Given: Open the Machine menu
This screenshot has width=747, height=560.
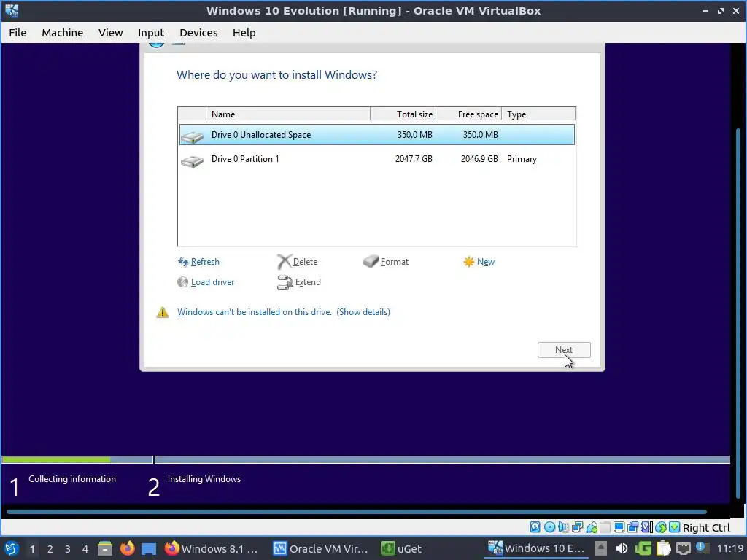Looking at the screenshot, I should pyautogui.click(x=63, y=32).
